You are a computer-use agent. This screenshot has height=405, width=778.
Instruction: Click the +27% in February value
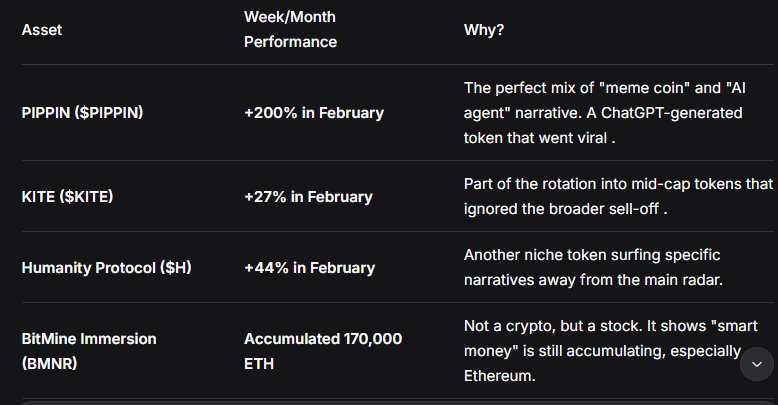tap(308, 197)
